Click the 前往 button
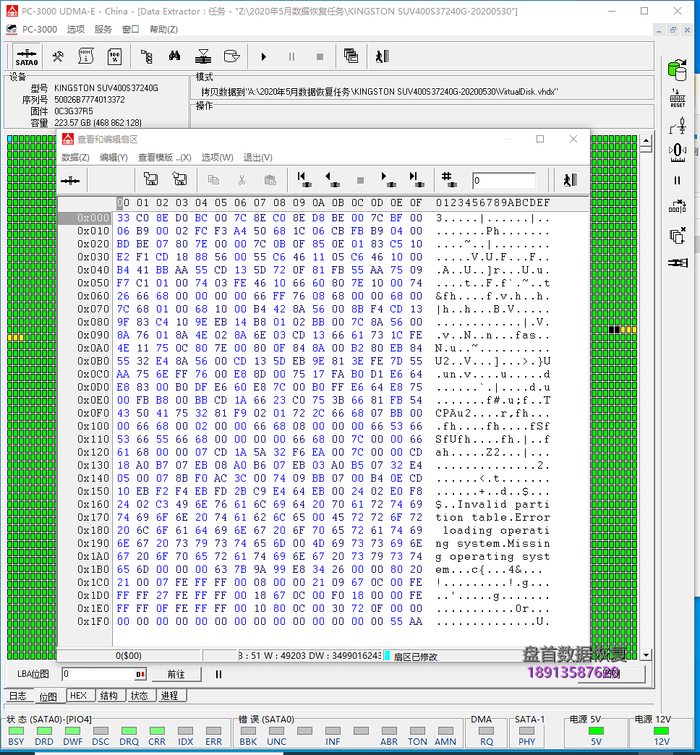This screenshot has height=755, width=700. (176, 674)
